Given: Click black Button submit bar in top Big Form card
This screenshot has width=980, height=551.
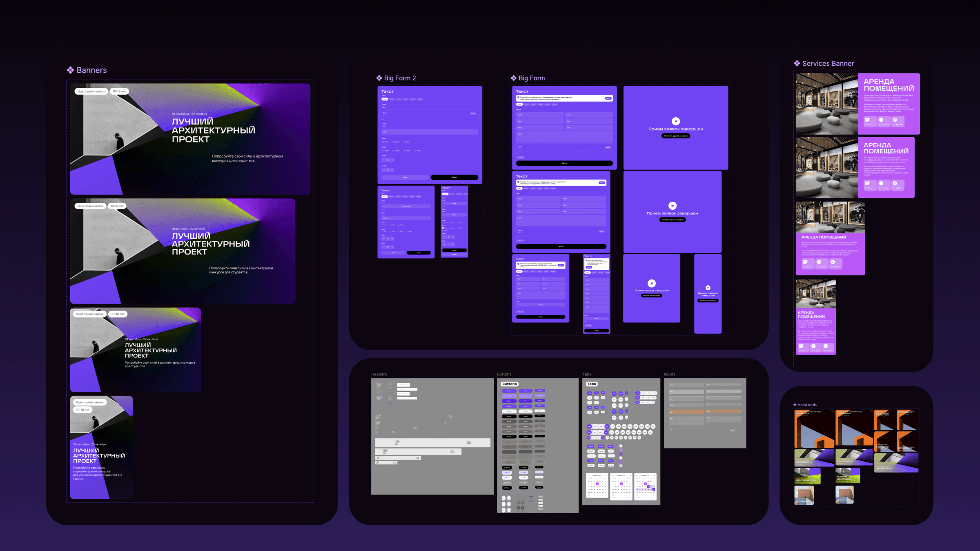Looking at the screenshot, I should pos(564,163).
